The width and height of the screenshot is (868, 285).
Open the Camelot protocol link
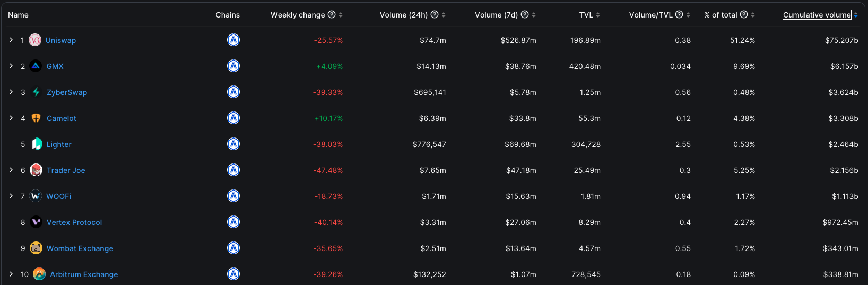point(62,118)
